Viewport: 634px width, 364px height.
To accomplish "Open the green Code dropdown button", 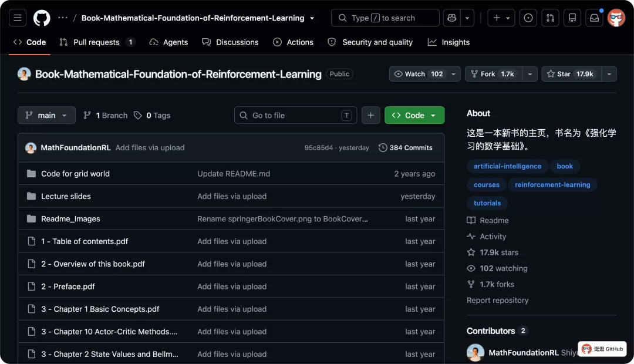I will [414, 115].
